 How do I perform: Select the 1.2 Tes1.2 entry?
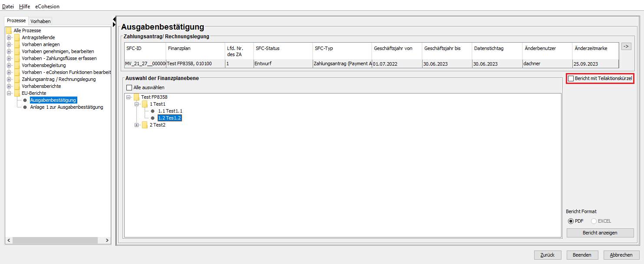(169, 118)
